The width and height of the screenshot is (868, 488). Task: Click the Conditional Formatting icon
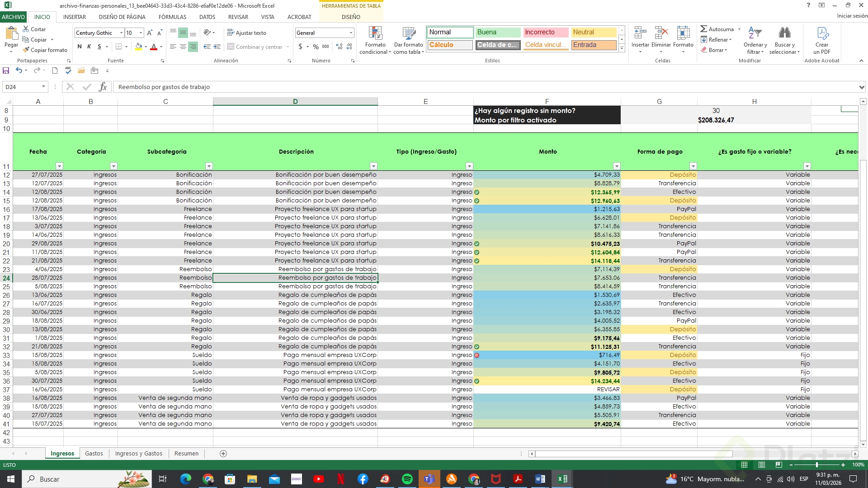click(375, 33)
